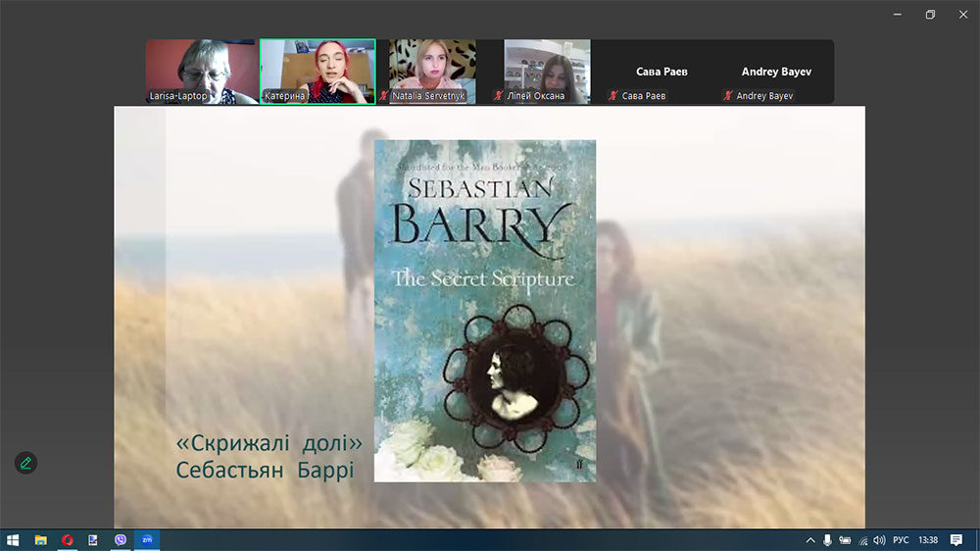The image size is (980, 551).
Task: Open the Windows Start menu
Action: [13, 540]
